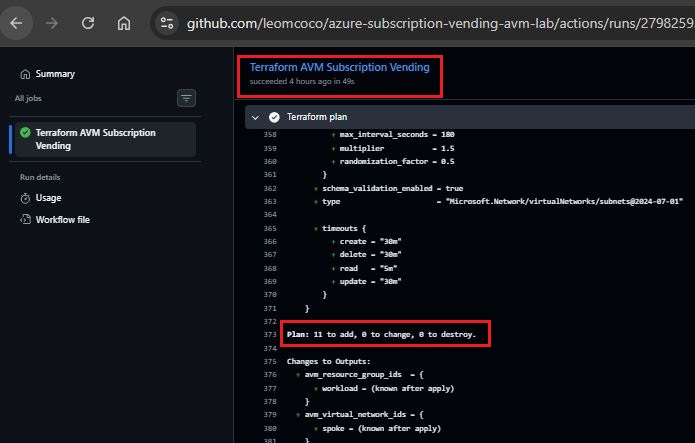Go back with the browser back arrow
The height and width of the screenshot is (443, 695).
[16, 23]
